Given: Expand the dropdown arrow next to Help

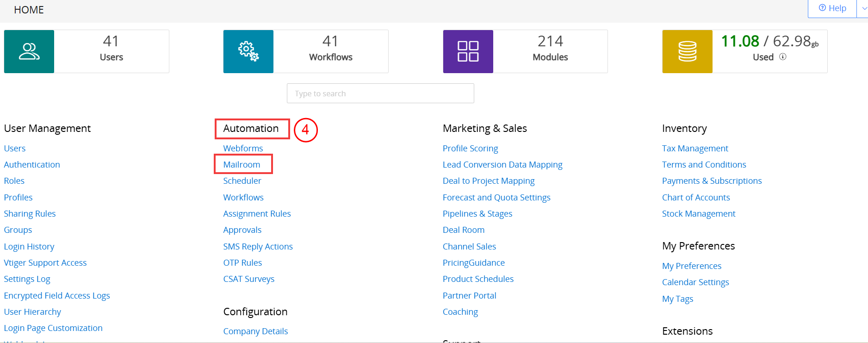Looking at the screenshot, I should click(x=863, y=8).
